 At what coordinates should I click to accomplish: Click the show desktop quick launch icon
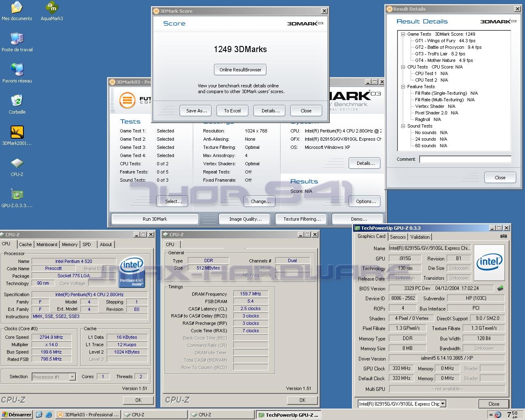(39, 415)
